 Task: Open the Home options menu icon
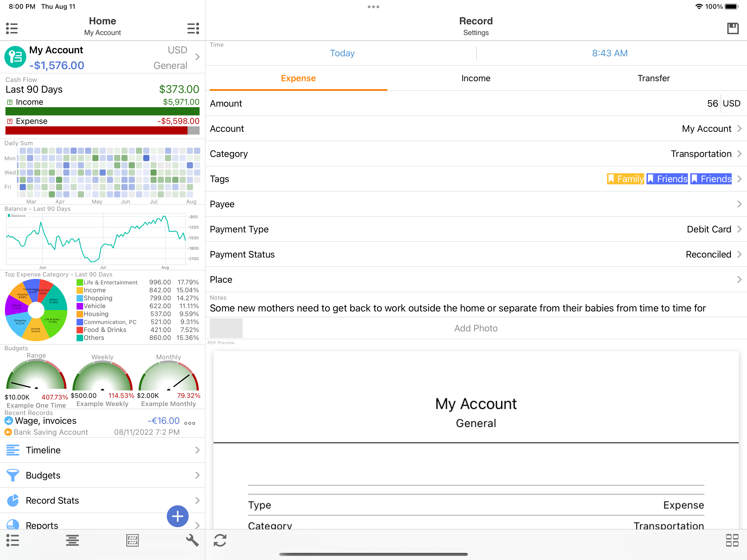coord(193,28)
